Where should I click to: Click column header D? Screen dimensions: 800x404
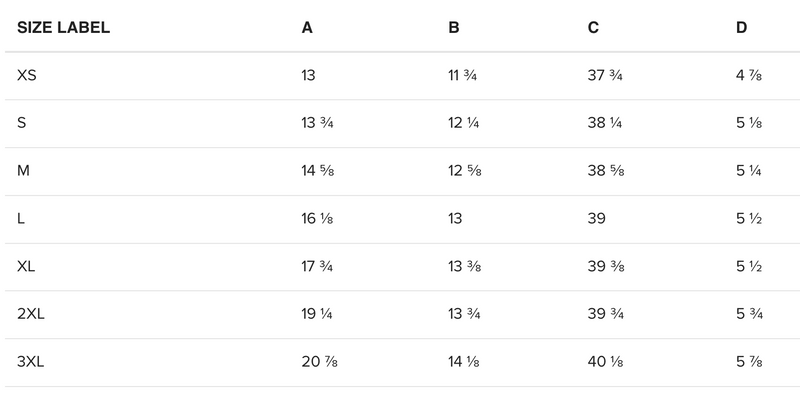pos(741,28)
